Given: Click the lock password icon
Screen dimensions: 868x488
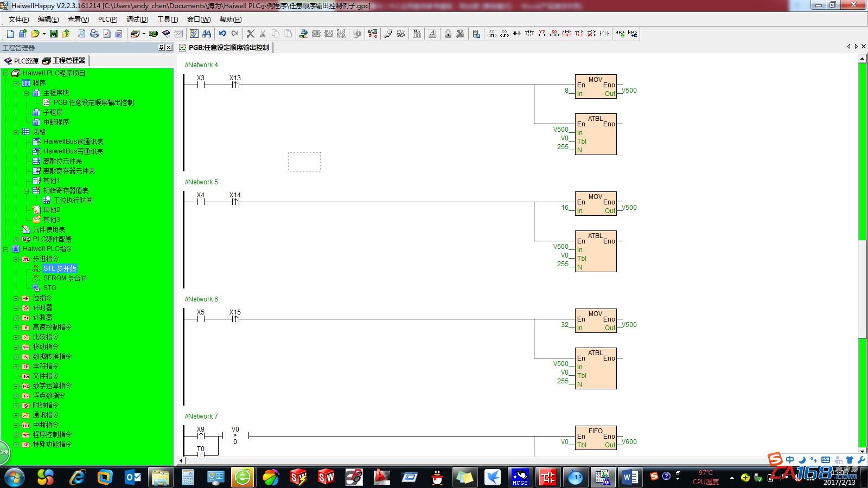Looking at the screenshot, I should [448, 34].
